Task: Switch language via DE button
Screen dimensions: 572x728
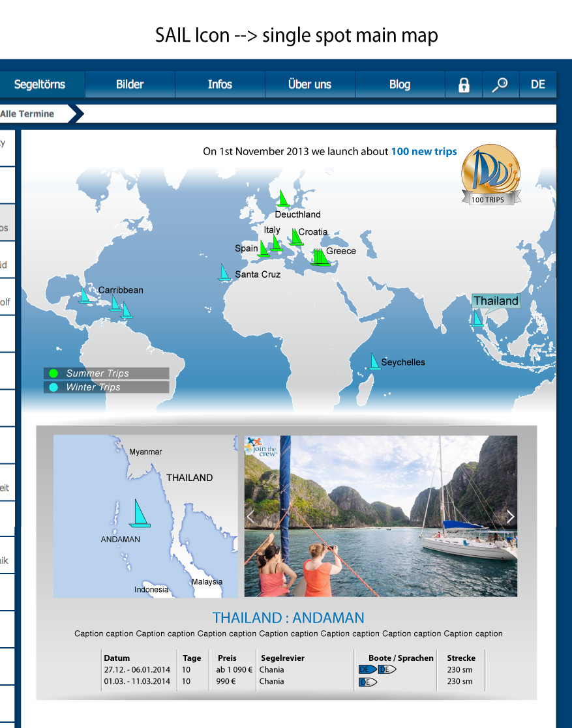Action: (x=537, y=85)
